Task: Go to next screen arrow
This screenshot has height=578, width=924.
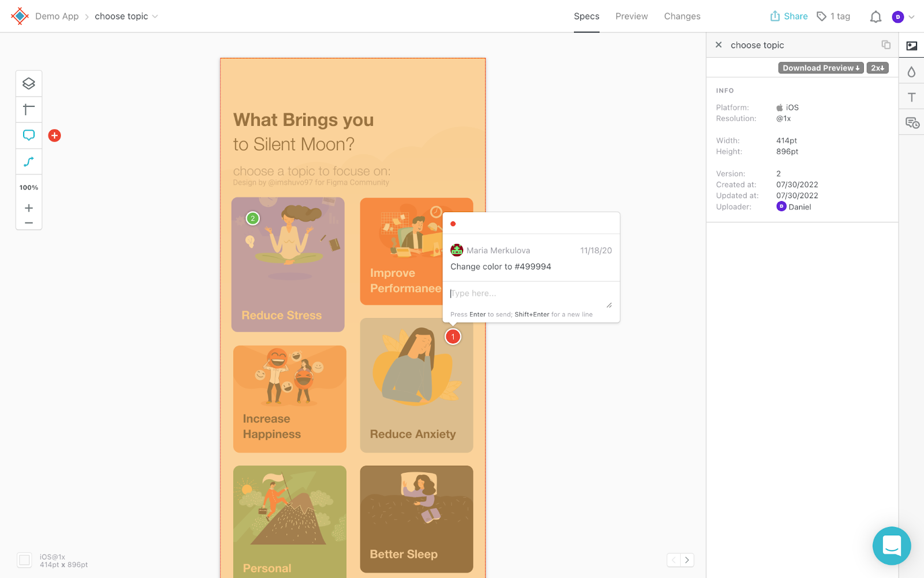Action: [x=687, y=560]
